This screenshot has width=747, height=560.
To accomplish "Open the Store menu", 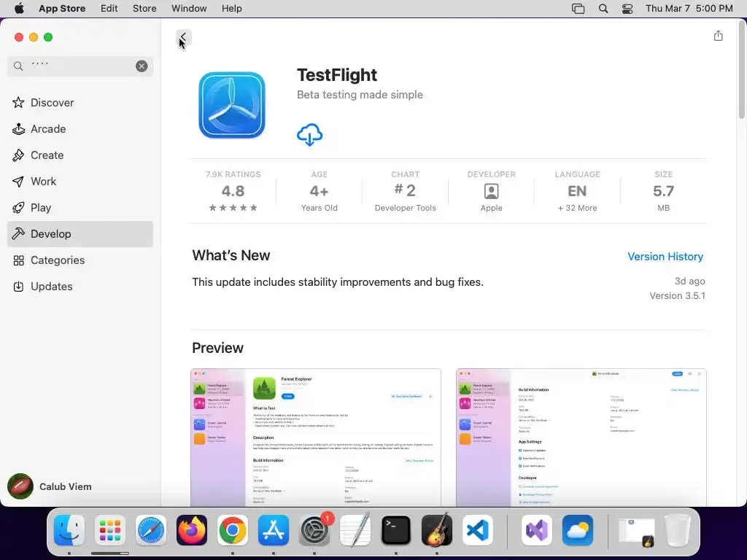I will click(x=144, y=9).
